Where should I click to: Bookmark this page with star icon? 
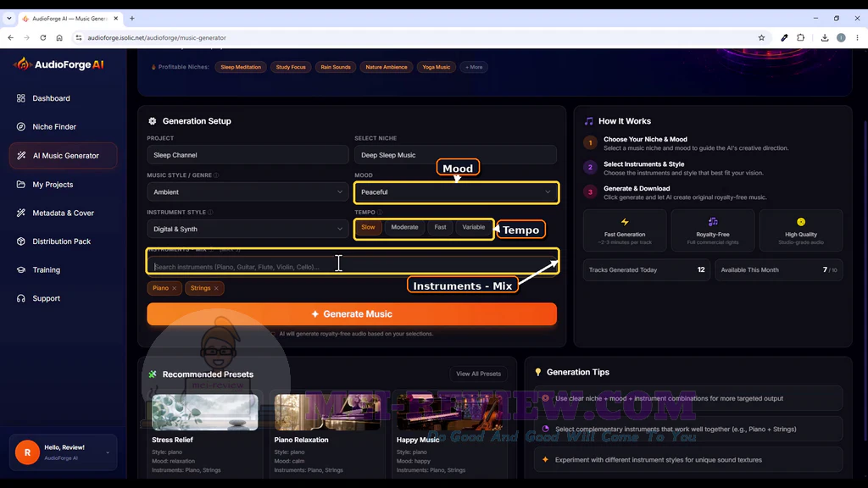pyautogui.click(x=761, y=37)
